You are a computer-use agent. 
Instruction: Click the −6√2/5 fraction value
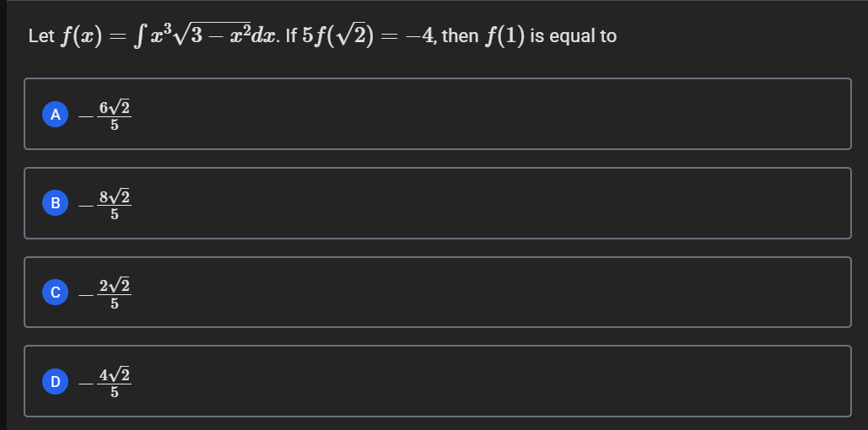coord(105,116)
